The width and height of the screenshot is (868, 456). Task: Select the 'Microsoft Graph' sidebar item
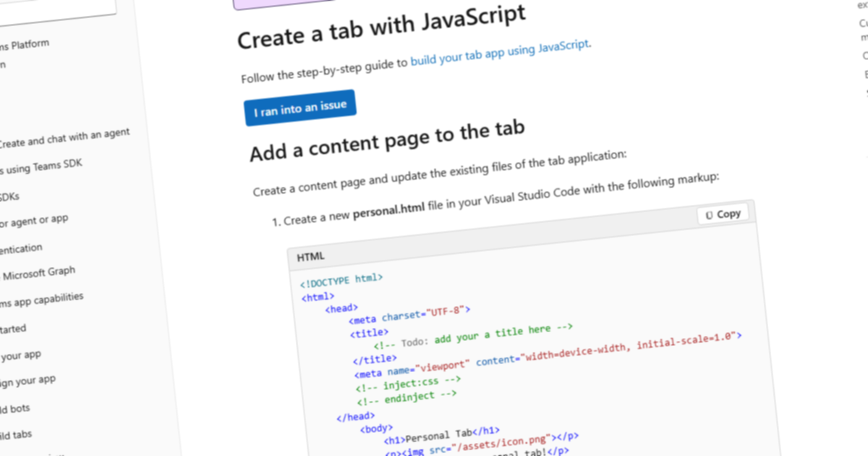[40, 274]
